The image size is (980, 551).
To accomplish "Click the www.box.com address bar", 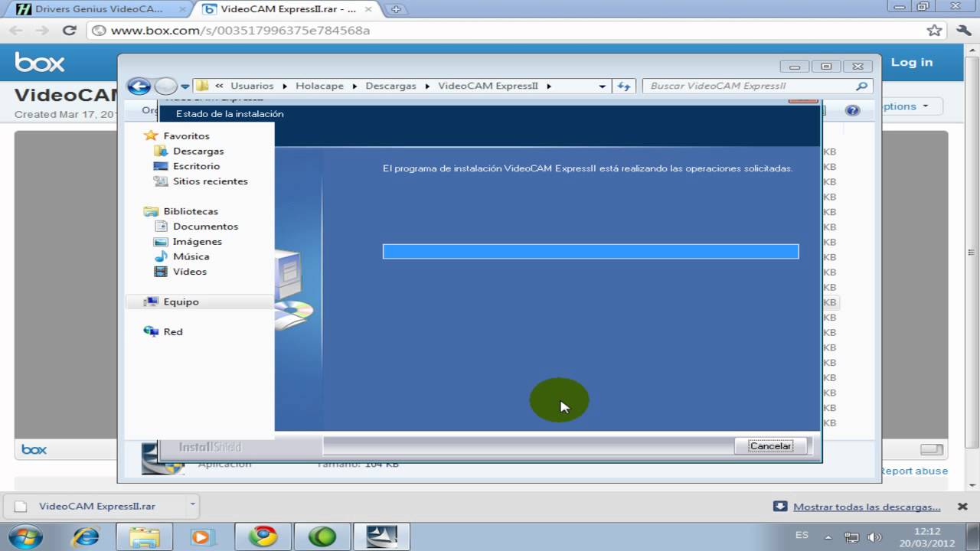I will 505,31.
